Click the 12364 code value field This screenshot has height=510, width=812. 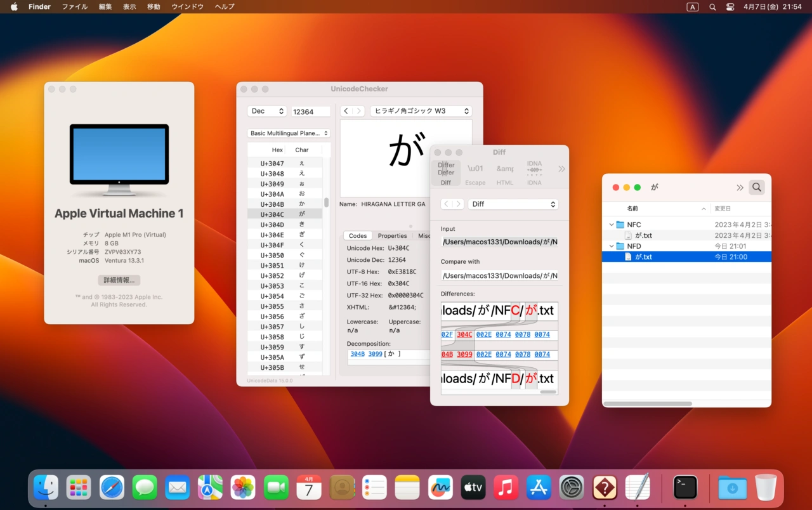(311, 112)
